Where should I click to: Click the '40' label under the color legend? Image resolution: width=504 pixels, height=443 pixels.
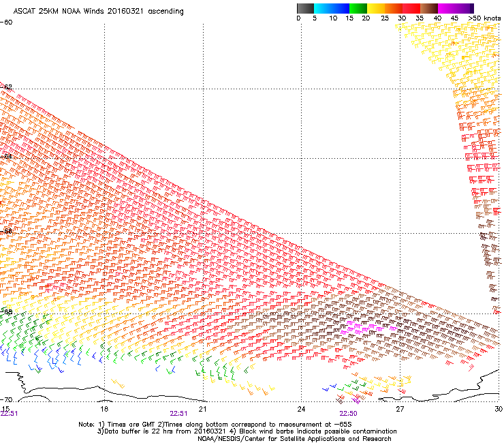[x=437, y=18]
